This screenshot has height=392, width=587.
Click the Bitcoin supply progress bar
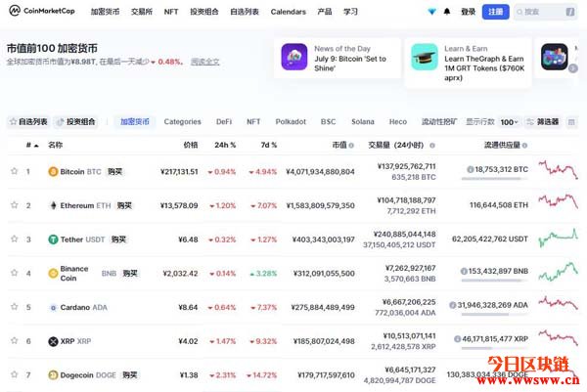[494, 179]
